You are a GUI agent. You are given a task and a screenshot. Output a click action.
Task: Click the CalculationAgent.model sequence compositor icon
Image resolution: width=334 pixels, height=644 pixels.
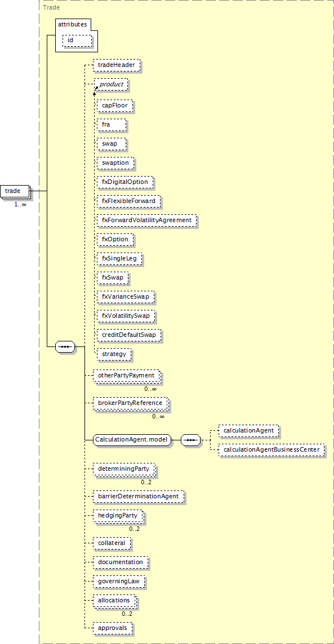click(x=190, y=440)
